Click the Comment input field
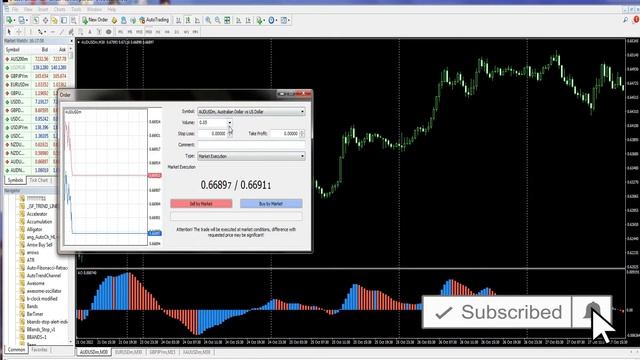 coord(251,145)
